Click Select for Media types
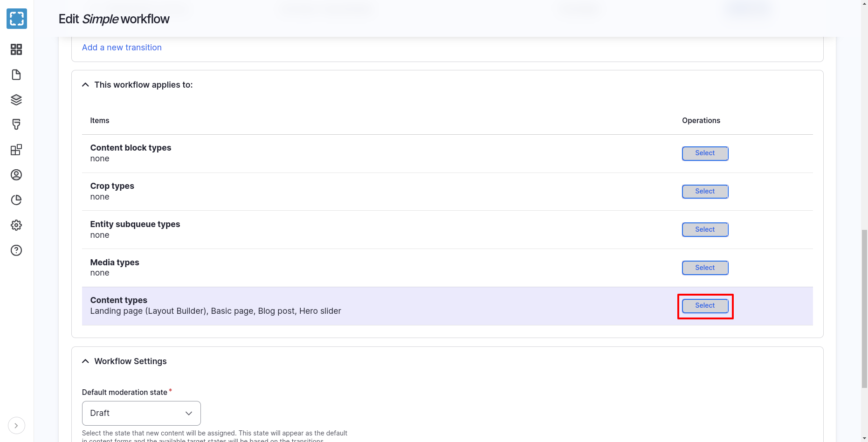The image size is (868, 442). tap(705, 268)
